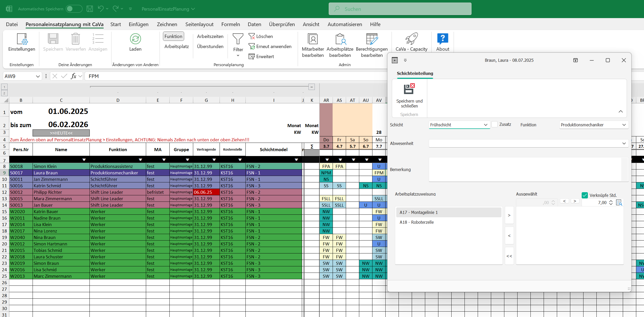Click the Laden refresh icon
644x317 pixels.
[135, 39]
